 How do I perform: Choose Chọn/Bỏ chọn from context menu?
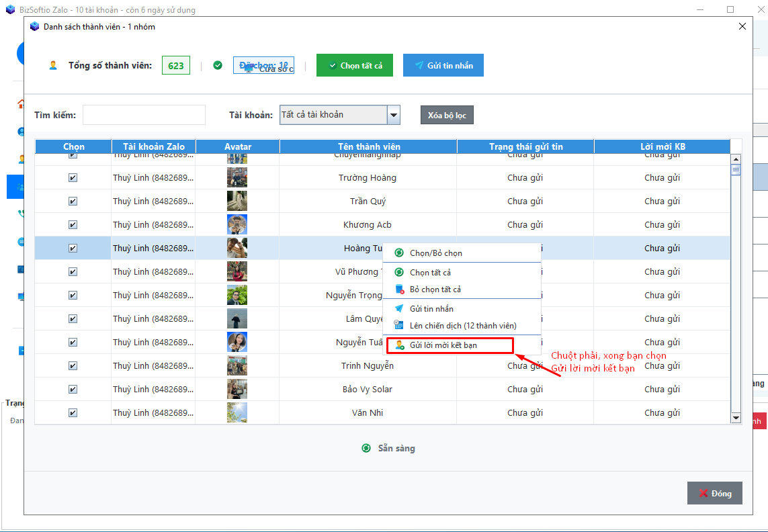pos(435,253)
